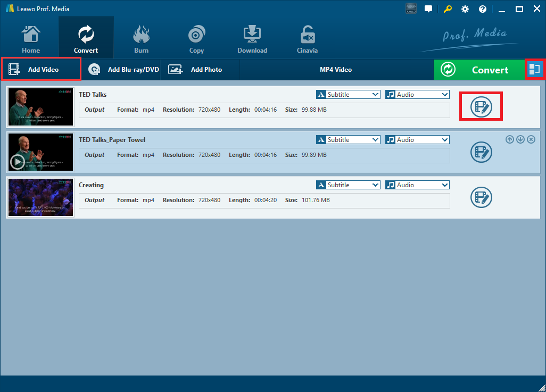Expand Audio dropdown for TED Talks_Paper Towel

pyautogui.click(x=417, y=139)
